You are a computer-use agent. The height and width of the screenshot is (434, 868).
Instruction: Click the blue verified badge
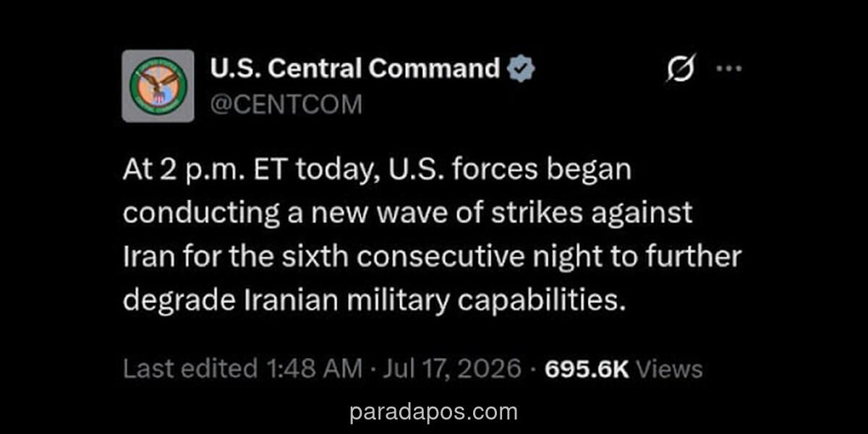(521, 69)
